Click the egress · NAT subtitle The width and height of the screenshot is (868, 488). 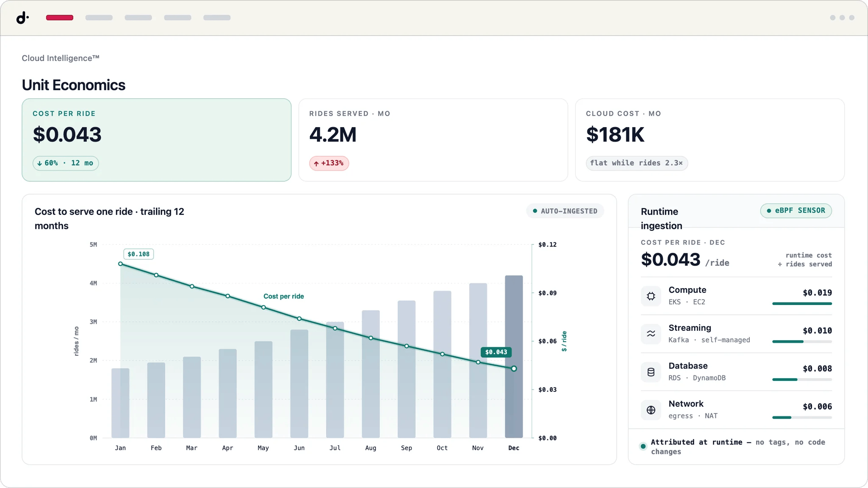coord(693,416)
